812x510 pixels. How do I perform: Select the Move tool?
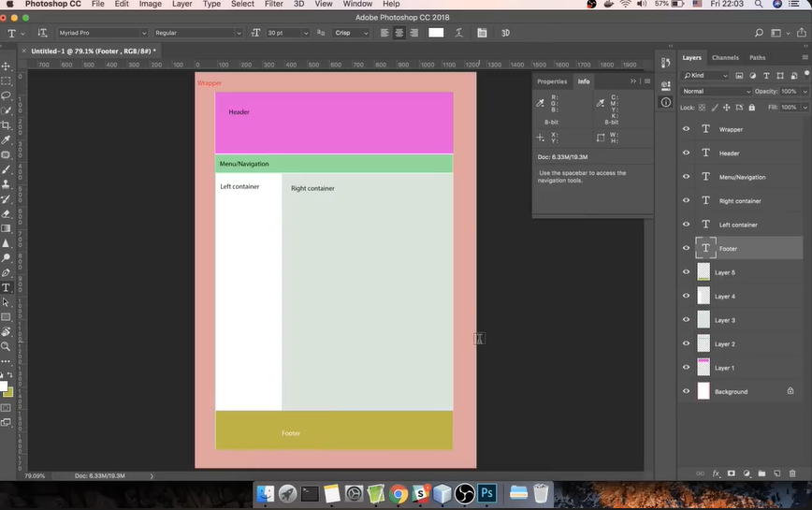(x=6, y=66)
